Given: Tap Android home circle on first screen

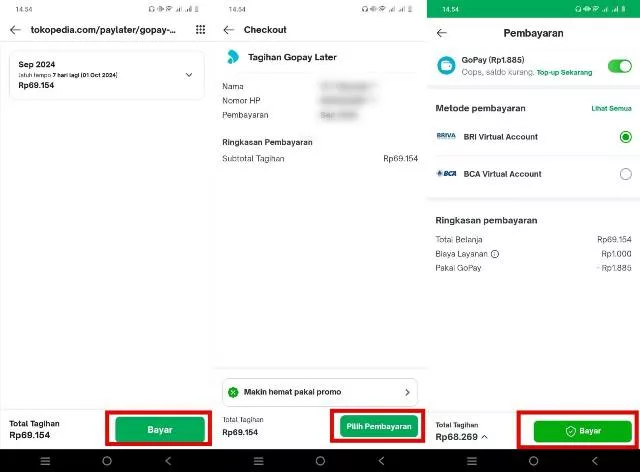Looking at the screenshot, I should pyautogui.click(x=107, y=461).
